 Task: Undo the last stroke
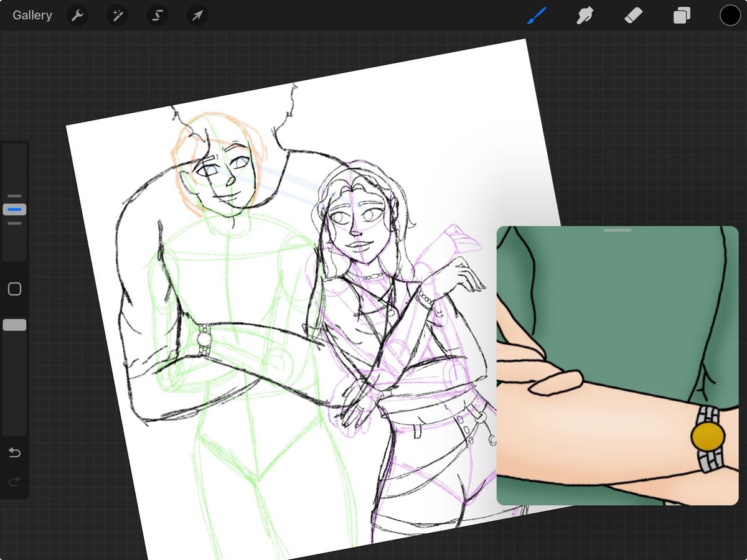14,452
